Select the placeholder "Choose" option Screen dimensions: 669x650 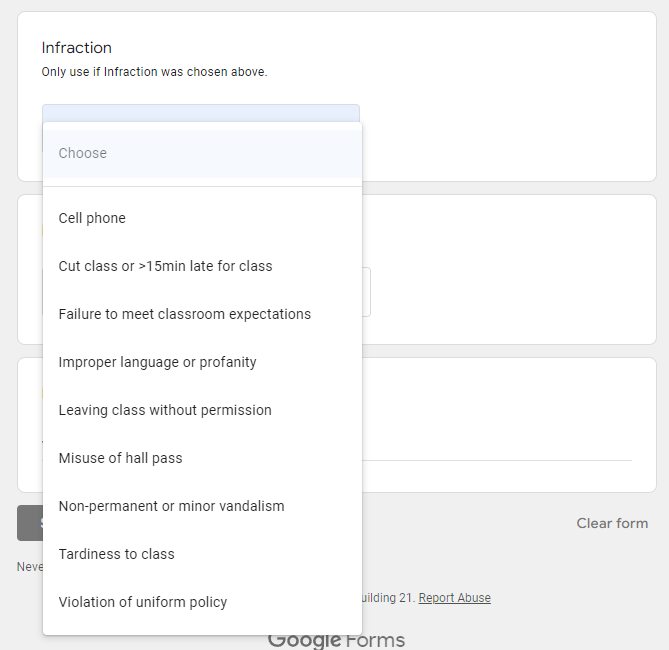tap(83, 153)
